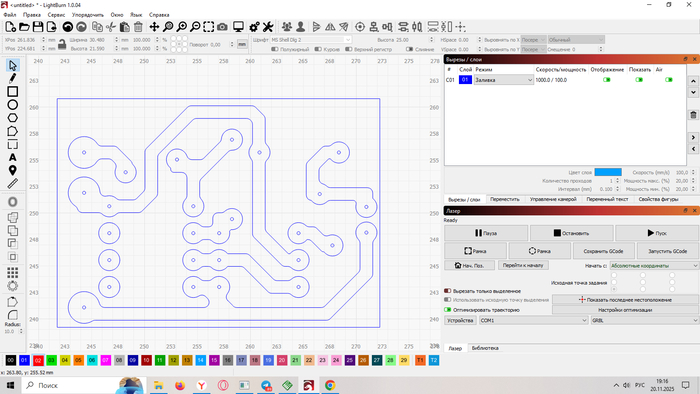Click 'Сохранить GCode' button
Screen dimensions: 700x394
603,251
